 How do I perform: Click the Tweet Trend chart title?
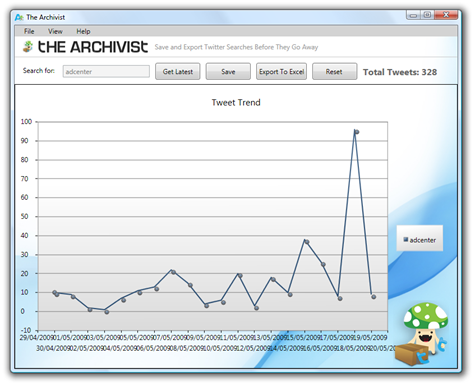[236, 102]
